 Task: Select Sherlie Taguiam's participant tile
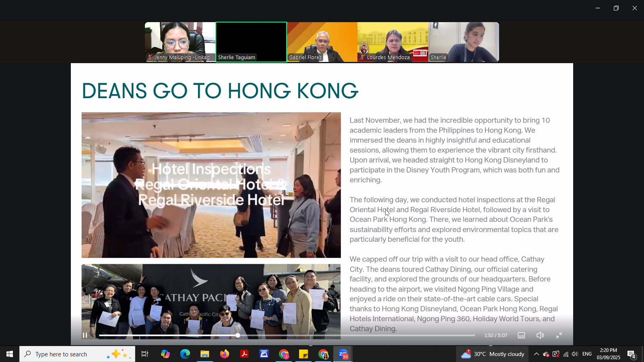pos(251,42)
